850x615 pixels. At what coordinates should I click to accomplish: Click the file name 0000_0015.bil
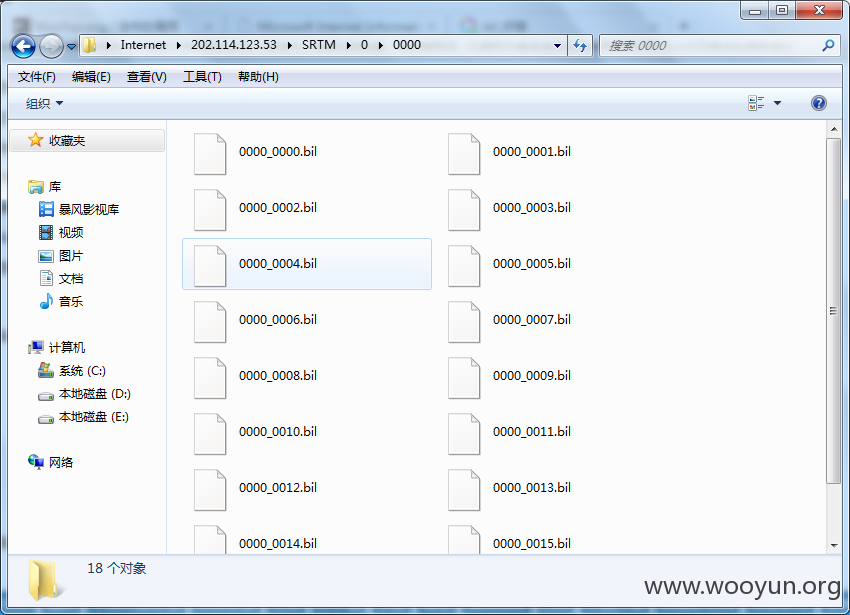(532, 543)
